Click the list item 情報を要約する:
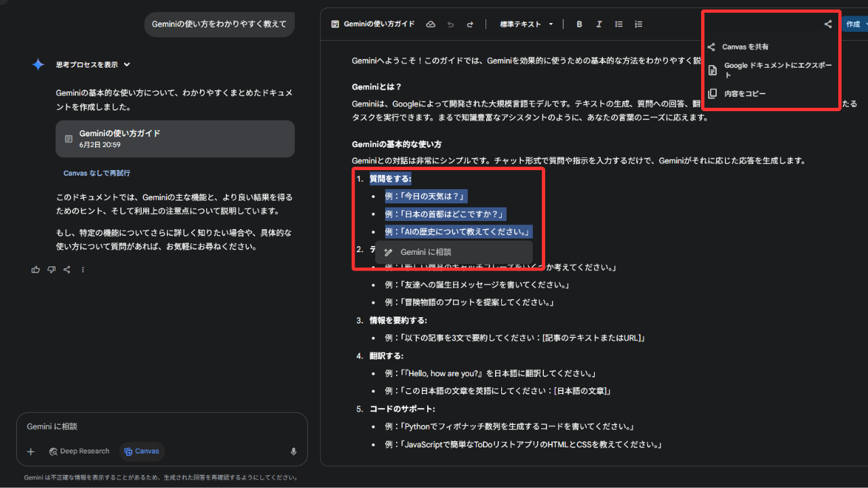This screenshot has width=868, height=488. click(398, 321)
